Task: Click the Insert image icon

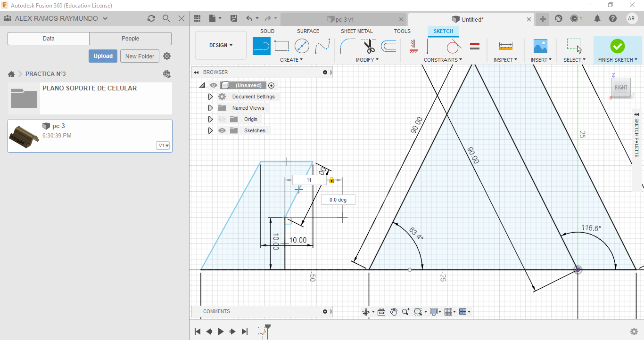Action: tap(540, 46)
